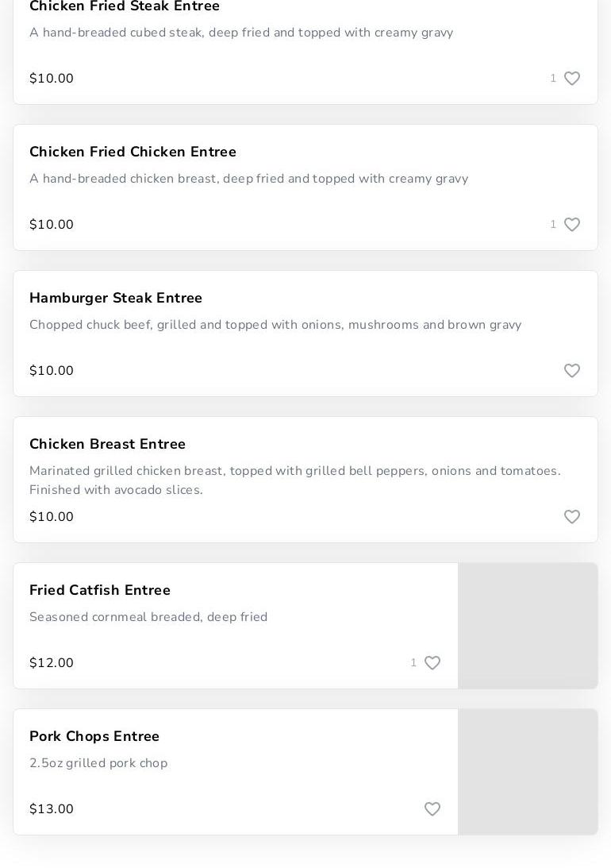
Task: Select the Chicken Breast Entree title
Action: (107, 444)
